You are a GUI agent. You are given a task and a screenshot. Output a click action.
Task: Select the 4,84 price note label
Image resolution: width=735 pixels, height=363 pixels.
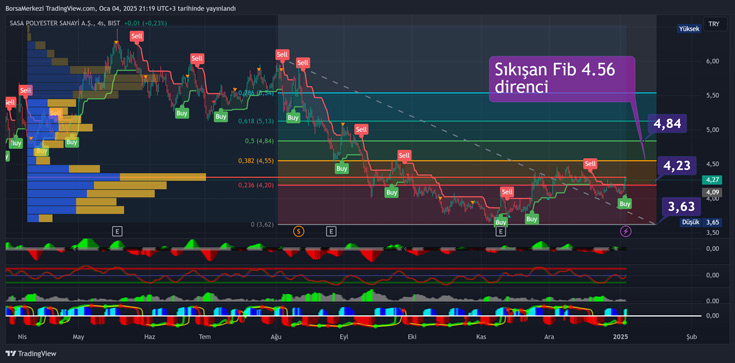pyautogui.click(x=668, y=124)
